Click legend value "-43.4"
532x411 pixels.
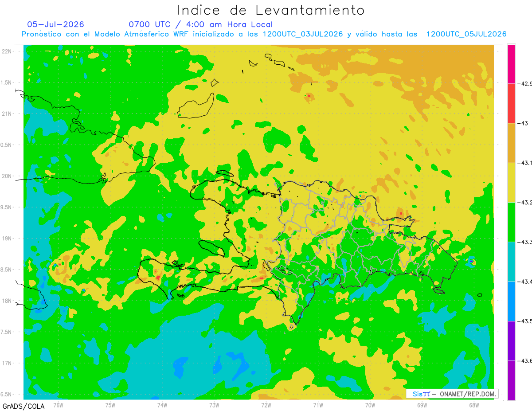pyautogui.click(x=525, y=282)
